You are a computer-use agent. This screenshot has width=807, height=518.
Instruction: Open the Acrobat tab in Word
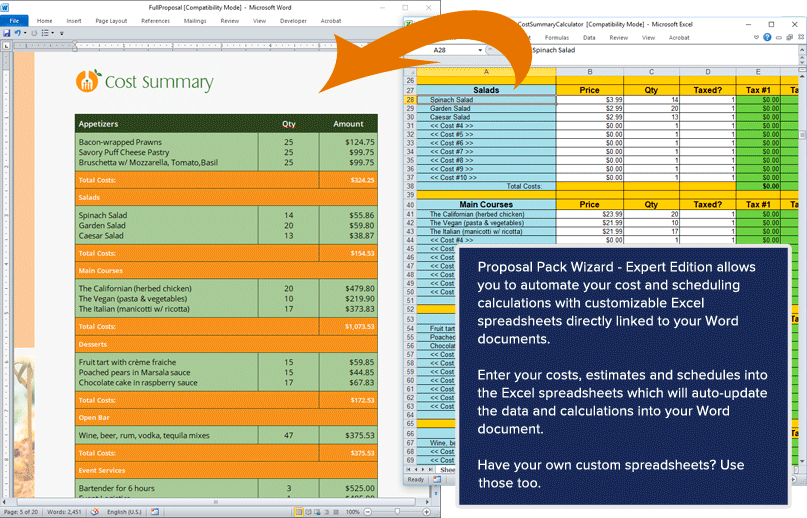[x=331, y=21]
